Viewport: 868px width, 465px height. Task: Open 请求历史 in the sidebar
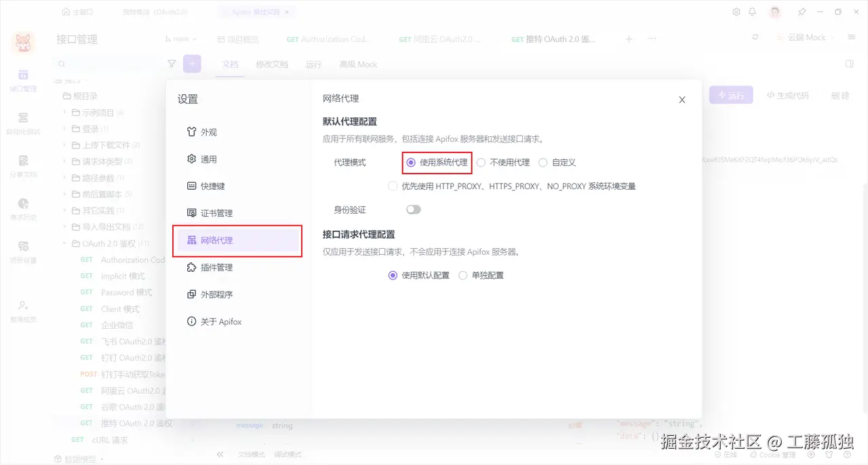tap(24, 207)
